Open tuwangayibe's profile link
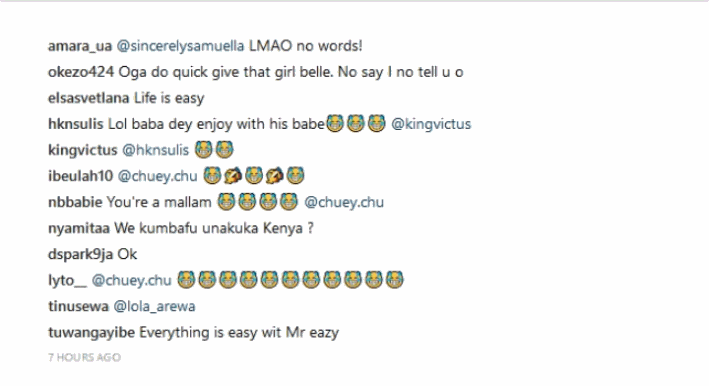The height and width of the screenshot is (386, 709). 91,333
